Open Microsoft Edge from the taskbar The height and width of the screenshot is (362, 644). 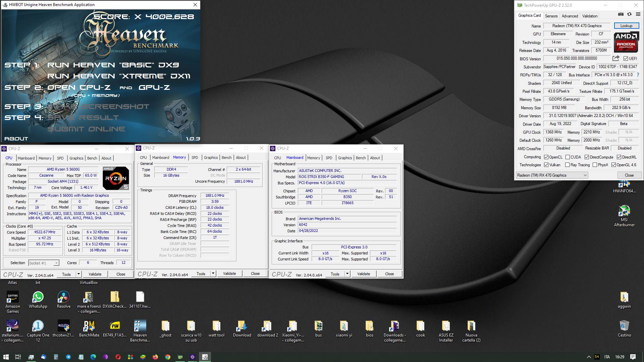(x=93, y=357)
